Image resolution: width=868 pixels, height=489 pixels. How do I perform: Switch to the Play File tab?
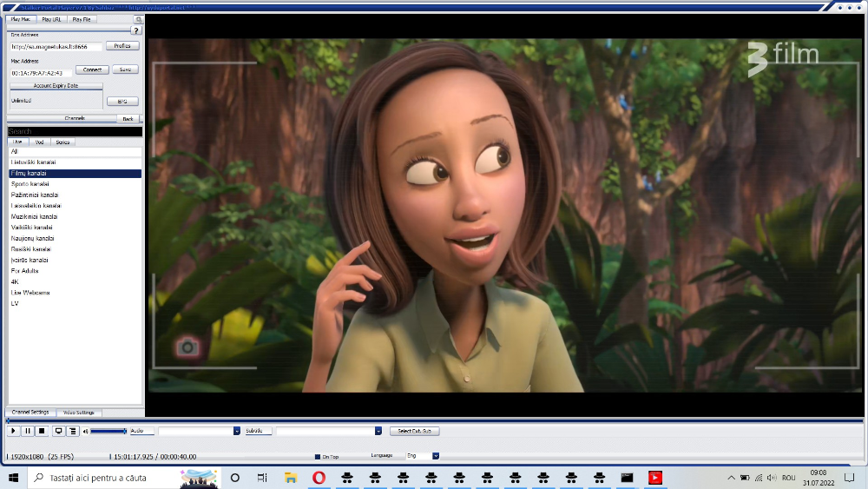point(82,19)
